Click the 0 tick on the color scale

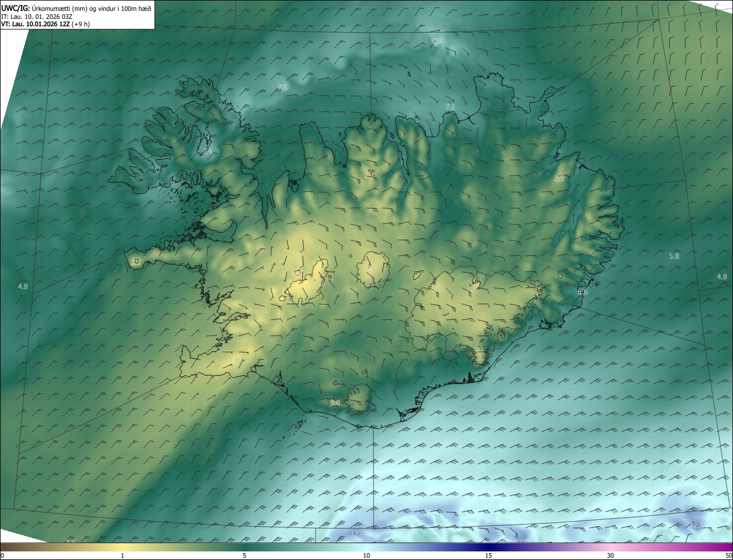point(2,555)
